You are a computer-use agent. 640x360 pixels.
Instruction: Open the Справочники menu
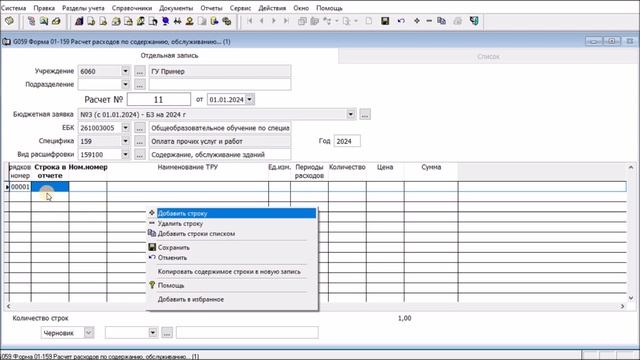[x=132, y=8]
